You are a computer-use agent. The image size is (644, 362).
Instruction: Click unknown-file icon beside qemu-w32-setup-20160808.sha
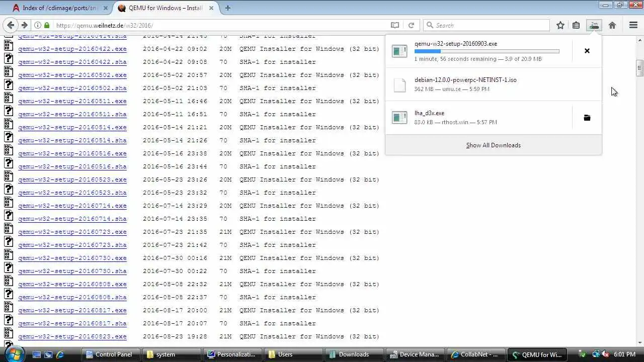[9, 293]
